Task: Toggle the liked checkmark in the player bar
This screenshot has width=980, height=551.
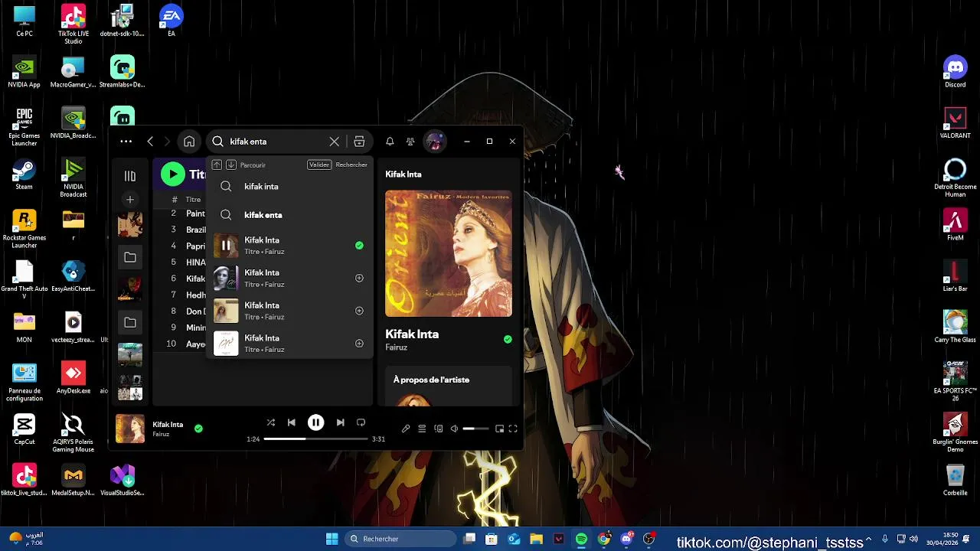Action: click(x=198, y=429)
